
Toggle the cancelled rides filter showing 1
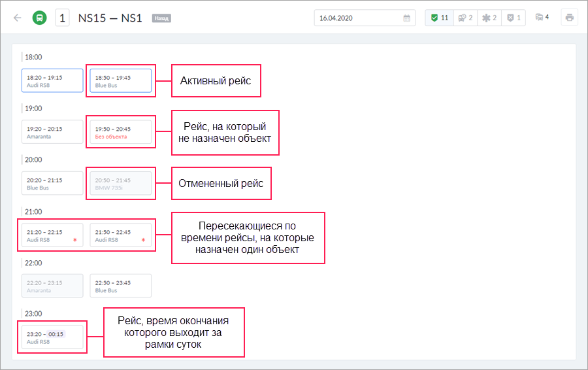point(514,18)
